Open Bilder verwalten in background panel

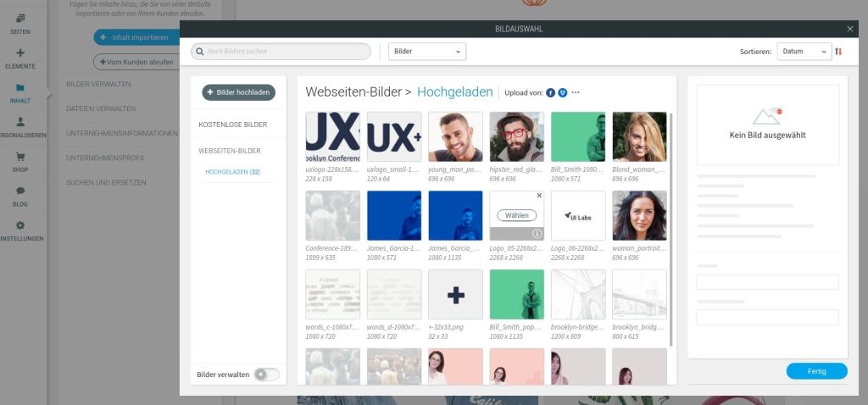click(x=98, y=84)
